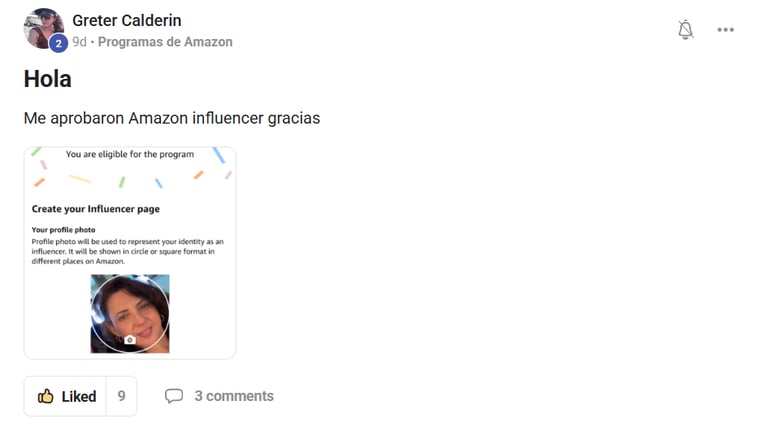Click the Your profile photo label
The height and width of the screenshot is (427, 768).
(64, 230)
